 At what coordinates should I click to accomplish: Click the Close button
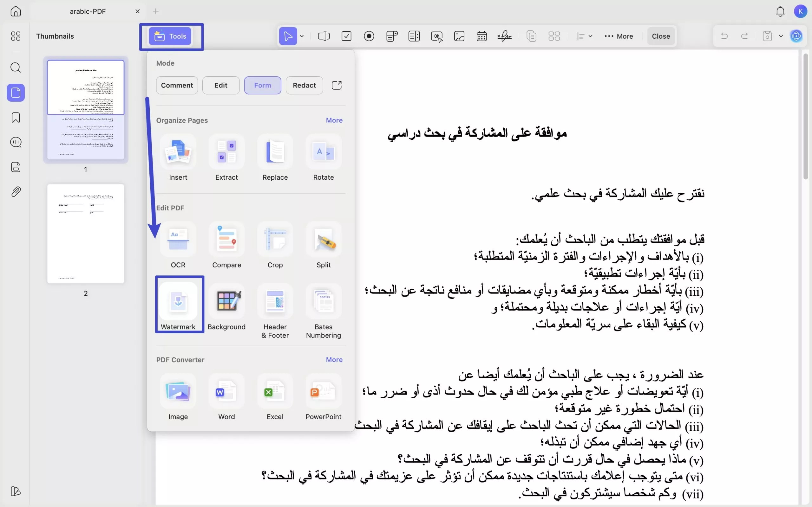point(661,36)
